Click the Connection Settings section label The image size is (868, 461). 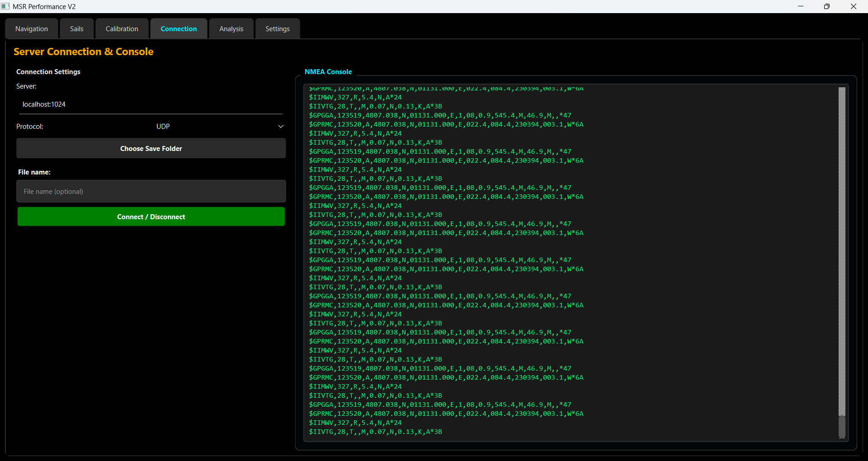tap(48, 72)
